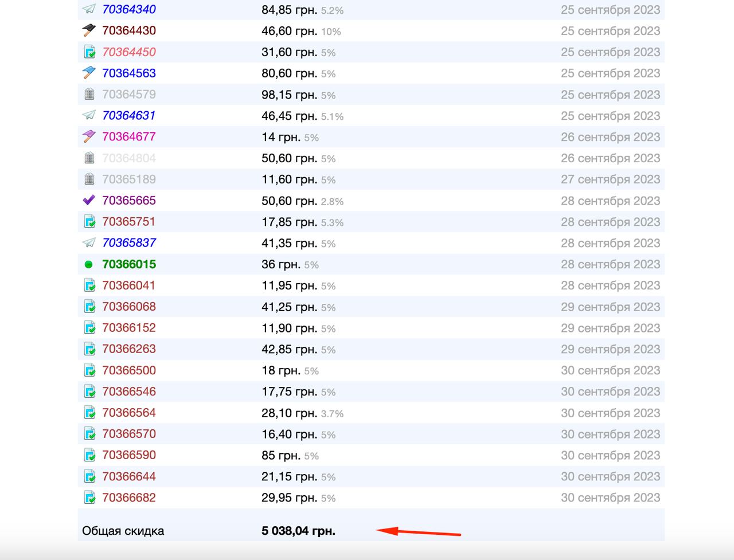Open order link 70364631

click(129, 116)
